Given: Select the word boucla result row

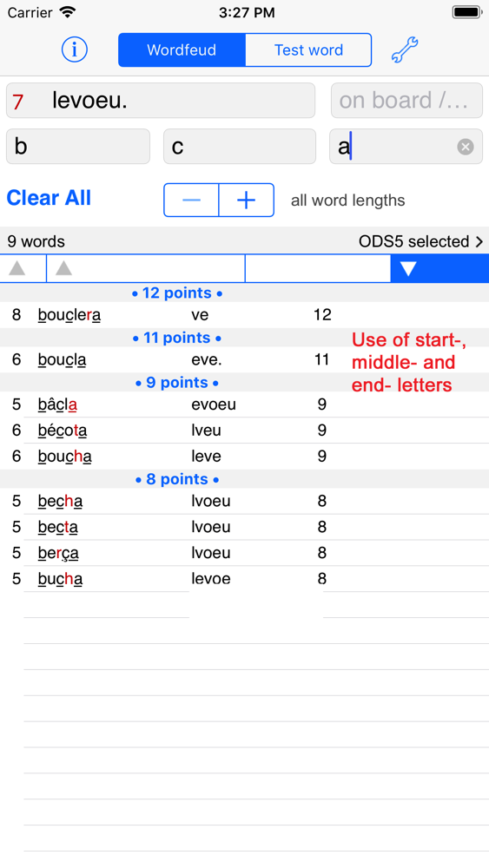Looking at the screenshot, I should [x=244, y=360].
